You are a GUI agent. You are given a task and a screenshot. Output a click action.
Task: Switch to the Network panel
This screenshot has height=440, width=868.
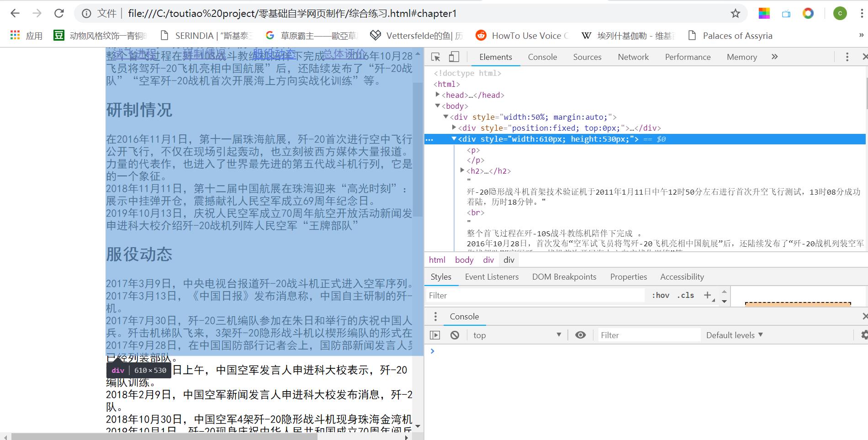(633, 57)
